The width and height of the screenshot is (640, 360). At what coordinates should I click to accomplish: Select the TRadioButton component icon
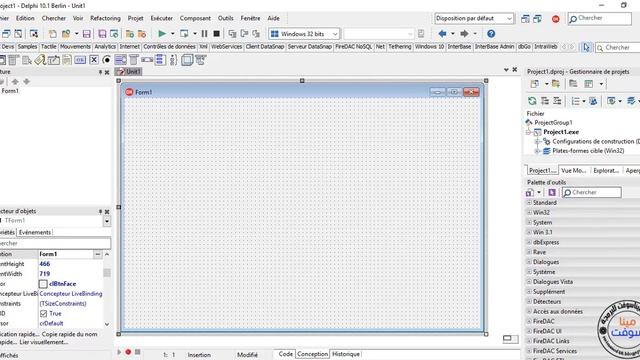tap(107, 60)
